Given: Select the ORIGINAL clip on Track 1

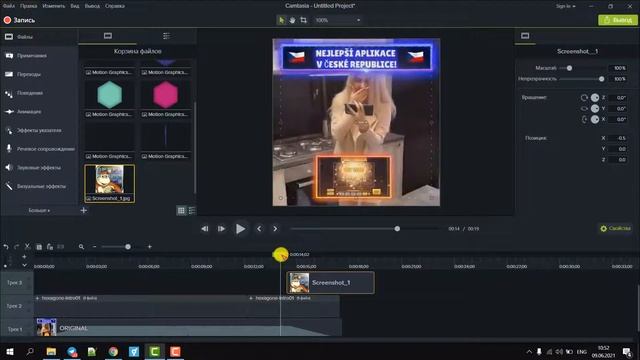Looking at the screenshot, I should 188,328.
